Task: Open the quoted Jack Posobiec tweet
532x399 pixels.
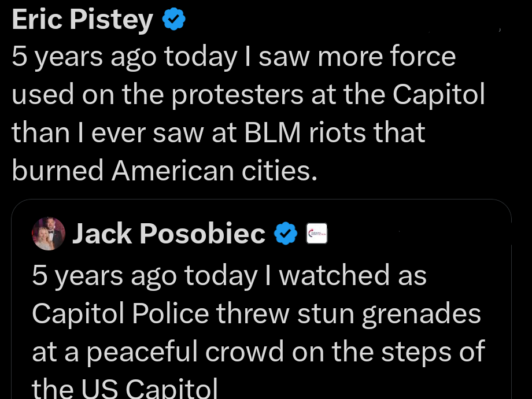Action: tap(260, 301)
